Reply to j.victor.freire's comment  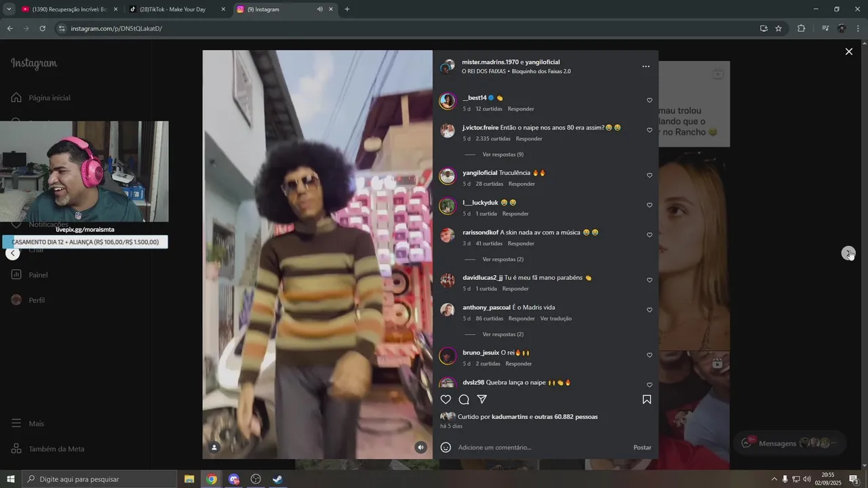529,139
